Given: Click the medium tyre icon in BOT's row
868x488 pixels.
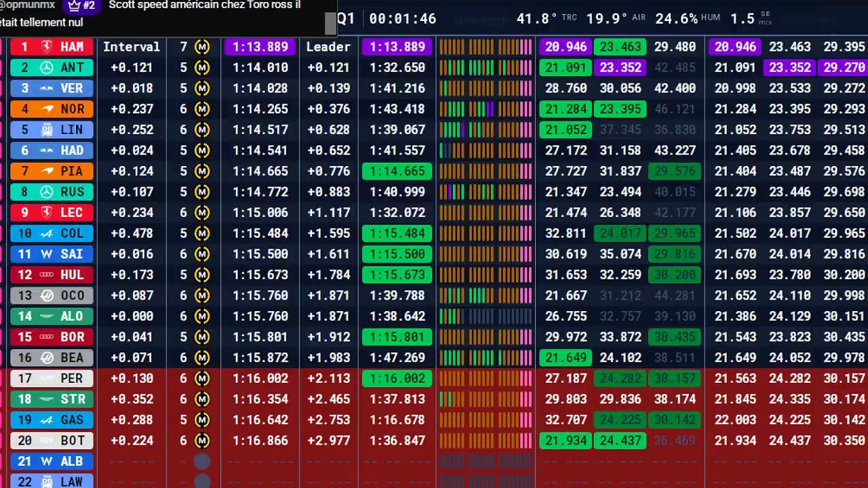Looking at the screenshot, I should coord(201,441).
